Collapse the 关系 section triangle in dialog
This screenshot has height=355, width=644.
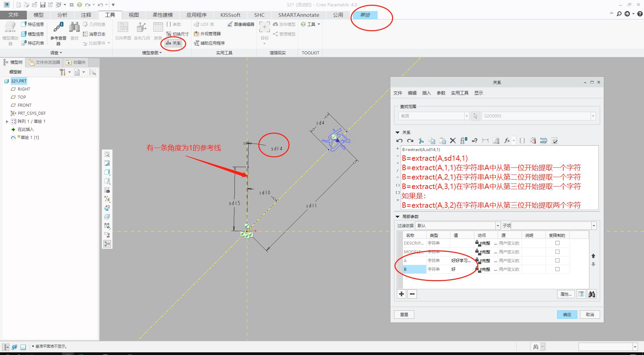397,133
